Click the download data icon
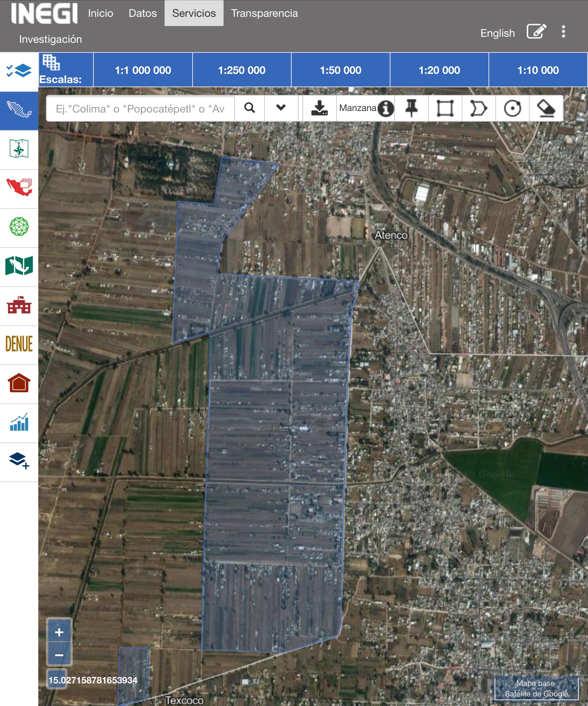 (319, 108)
